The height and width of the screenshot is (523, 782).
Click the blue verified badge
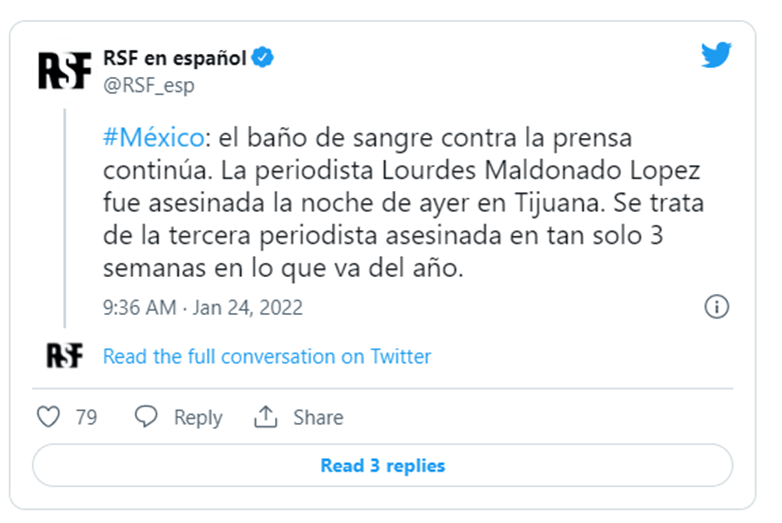point(263,58)
